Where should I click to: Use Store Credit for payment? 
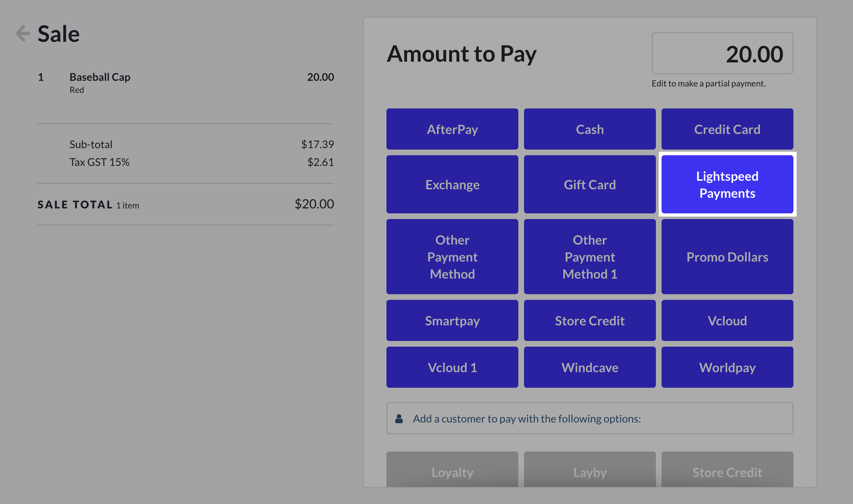click(590, 320)
